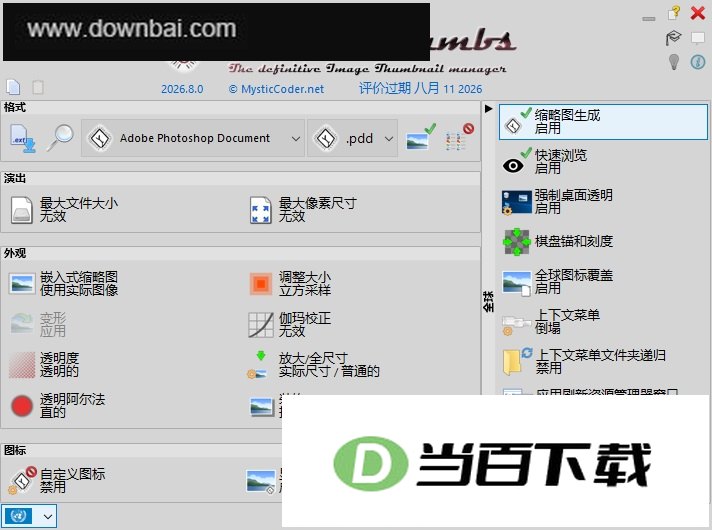The height and width of the screenshot is (530, 712).
Task: Minimize the window using the dash button
Action: (x=649, y=19)
